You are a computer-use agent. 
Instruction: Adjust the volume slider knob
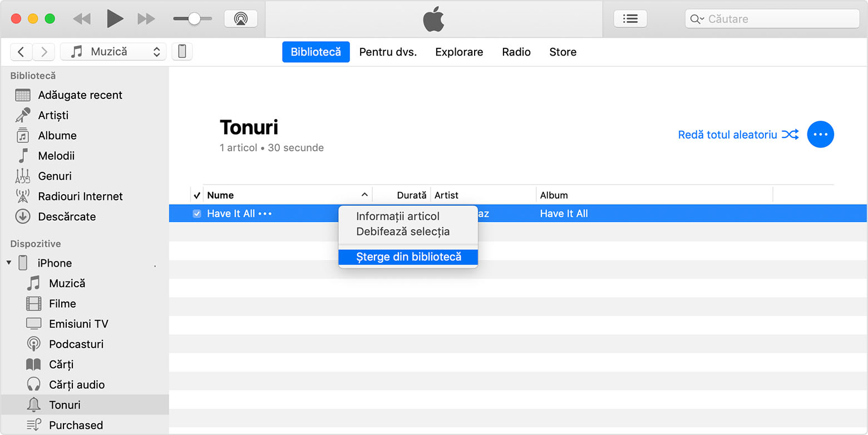[194, 19]
